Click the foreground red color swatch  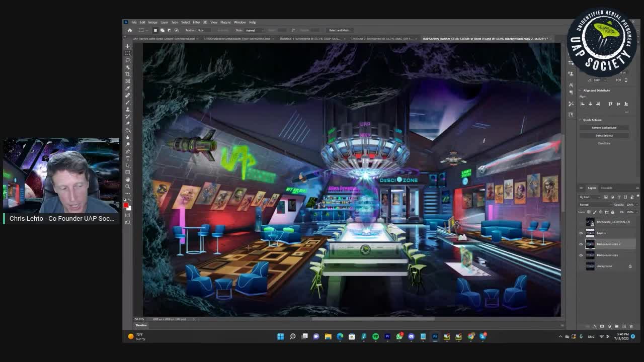[x=126, y=205]
